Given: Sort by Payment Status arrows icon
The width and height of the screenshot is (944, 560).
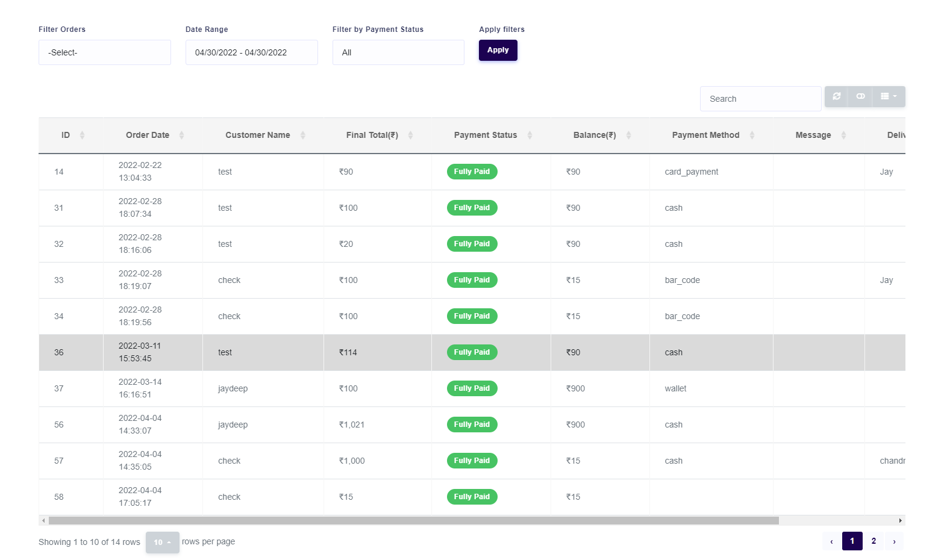Looking at the screenshot, I should coord(530,135).
